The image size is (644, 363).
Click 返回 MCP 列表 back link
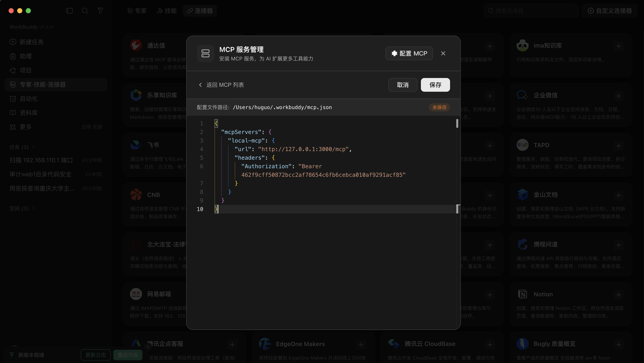click(x=221, y=85)
